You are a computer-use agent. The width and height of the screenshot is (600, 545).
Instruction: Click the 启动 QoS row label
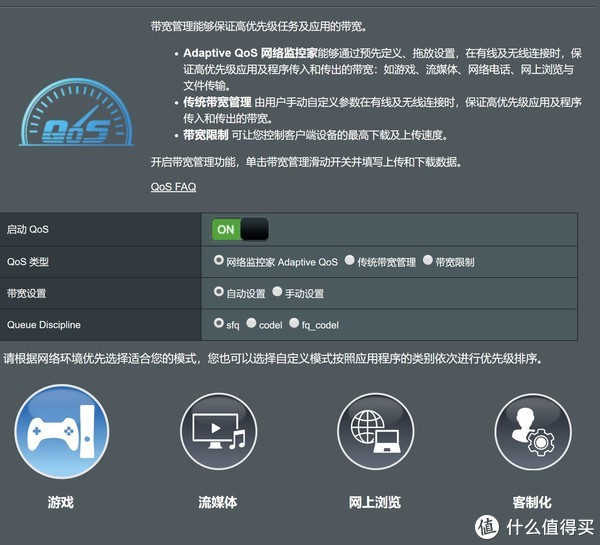[x=28, y=229]
